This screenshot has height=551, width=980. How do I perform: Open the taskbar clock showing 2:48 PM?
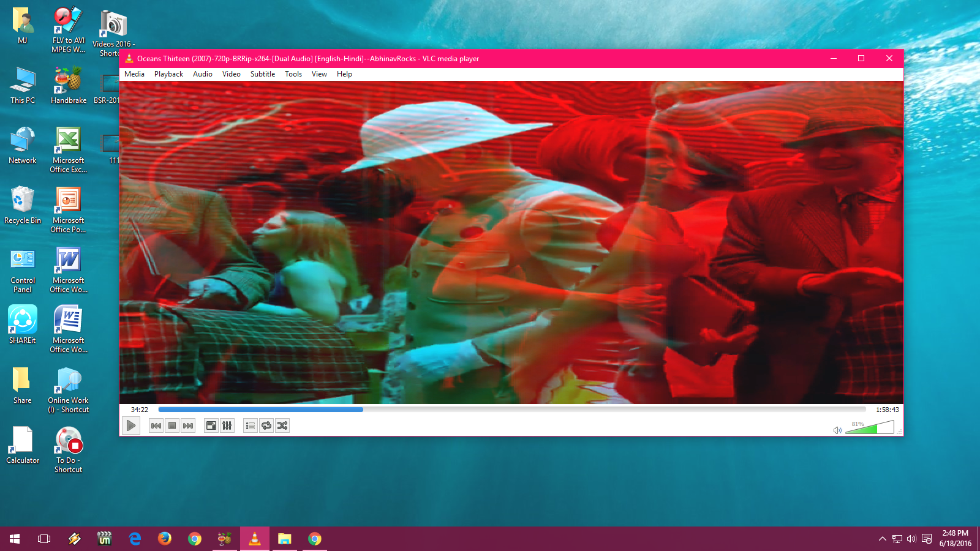(956, 539)
